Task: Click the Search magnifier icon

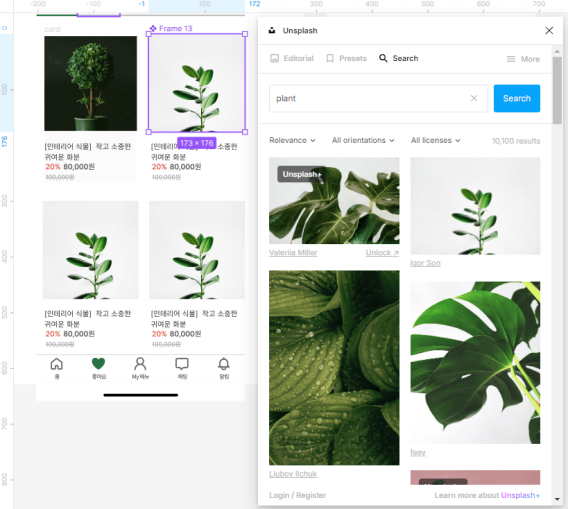Action: [x=383, y=58]
